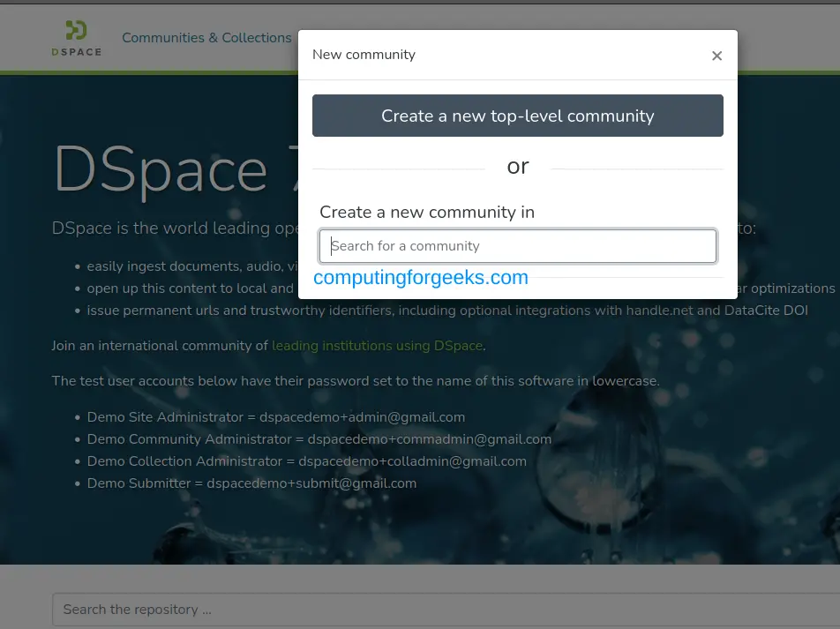Follow leading institutions using DSpace link
The height and width of the screenshot is (629, 840).
(x=377, y=346)
